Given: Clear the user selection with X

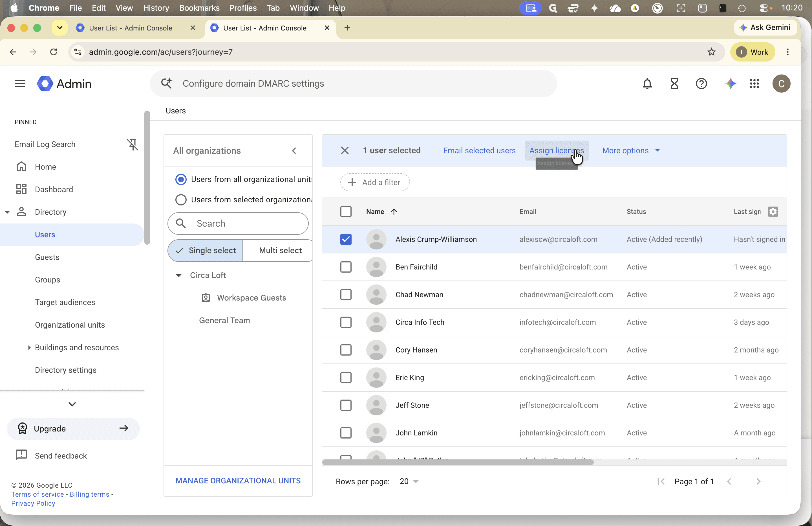Looking at the screenshot, I should coord(345,151).
